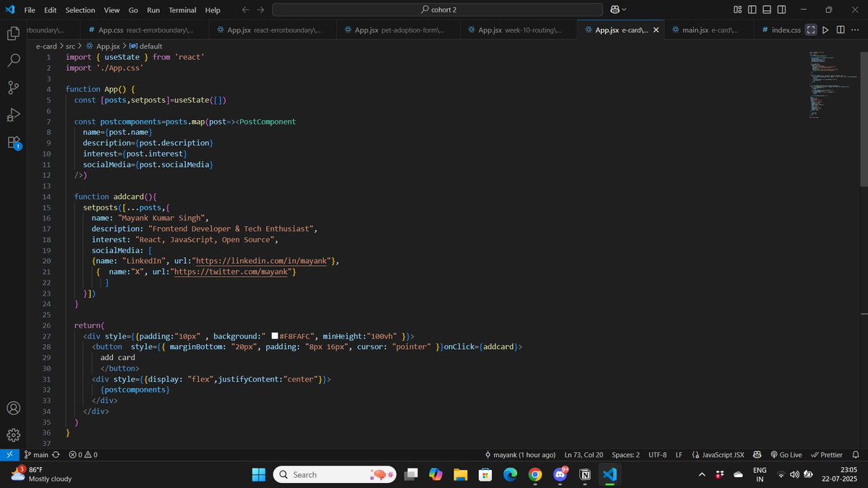The height and width of the screenshot is (488, 868).
Task: Switch to App.jsx week-10-routing tab
Action: coord(517,30)
